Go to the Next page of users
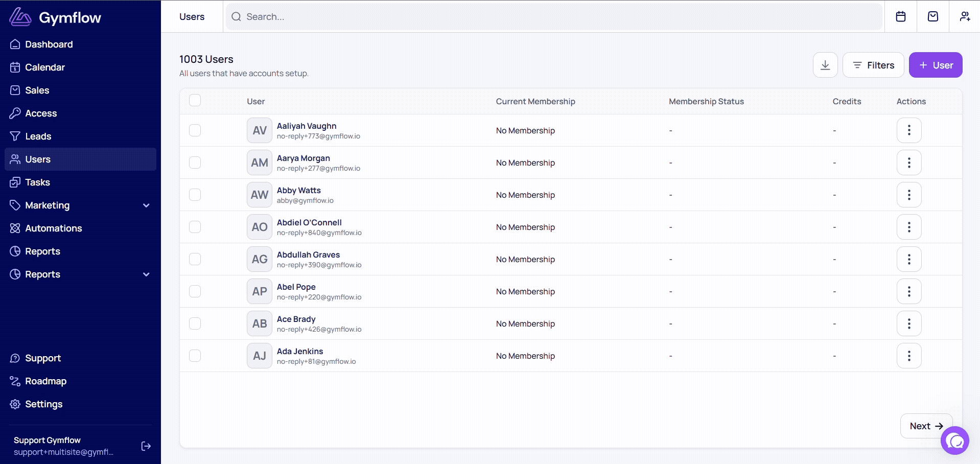The width and height of the screenshot is (980, 464). coord(926,426)
